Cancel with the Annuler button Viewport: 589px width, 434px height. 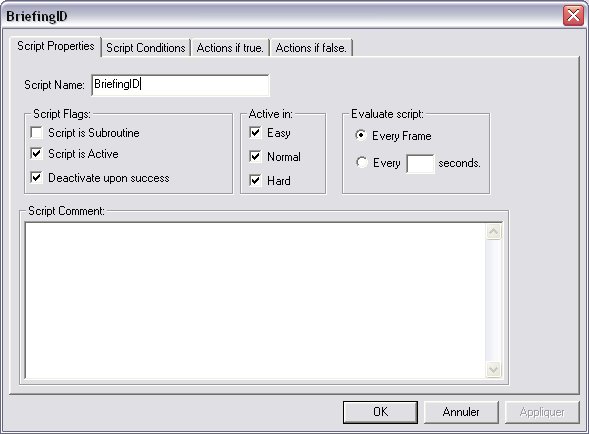click(x=461, y=412)
